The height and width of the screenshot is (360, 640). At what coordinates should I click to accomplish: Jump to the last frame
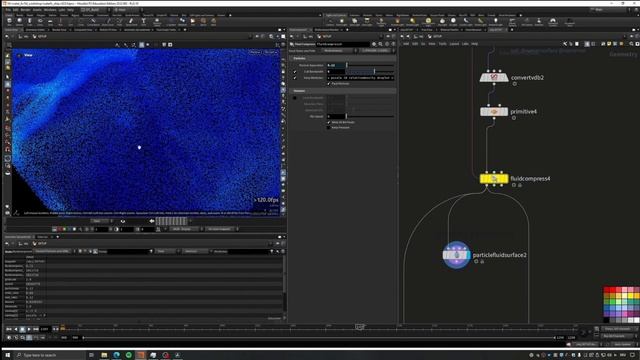click(x=36, y=329)
